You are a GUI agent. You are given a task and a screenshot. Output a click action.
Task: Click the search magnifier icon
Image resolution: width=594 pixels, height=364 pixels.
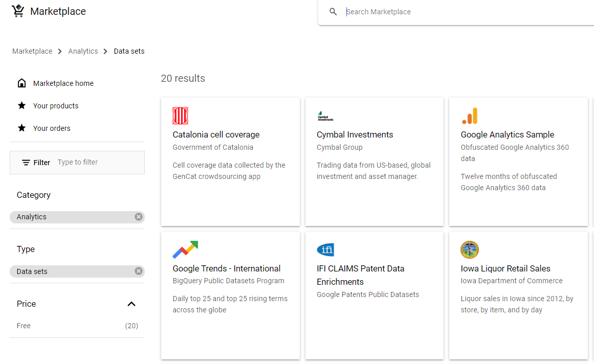[333, 11]
